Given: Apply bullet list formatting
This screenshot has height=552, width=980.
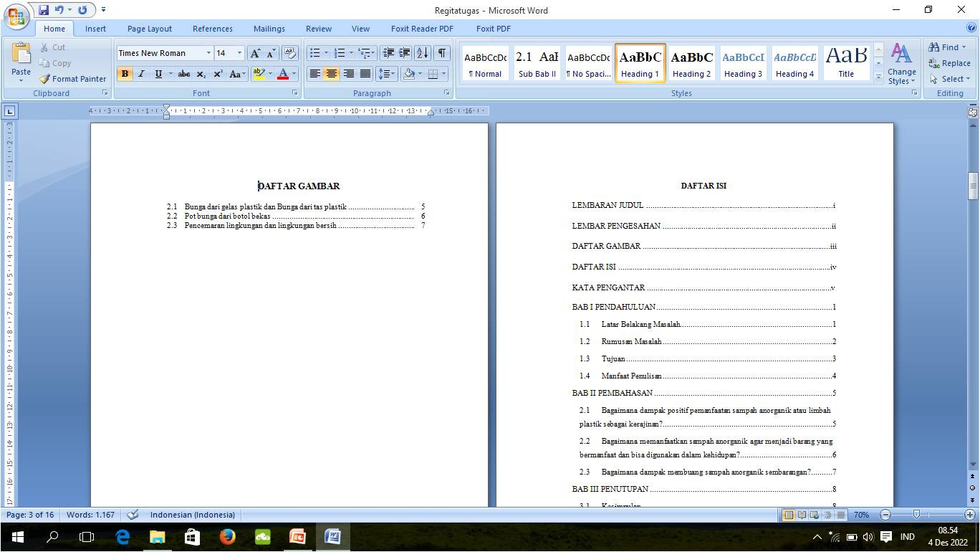Looking at the screenshot, I should pyautogui.click(x=314, y=53).
